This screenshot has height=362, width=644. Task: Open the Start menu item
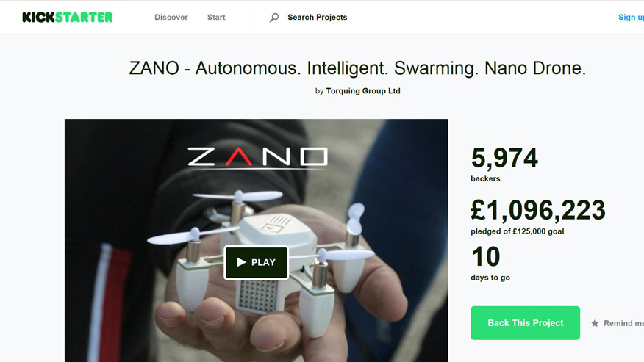click(x=216, y=17)
